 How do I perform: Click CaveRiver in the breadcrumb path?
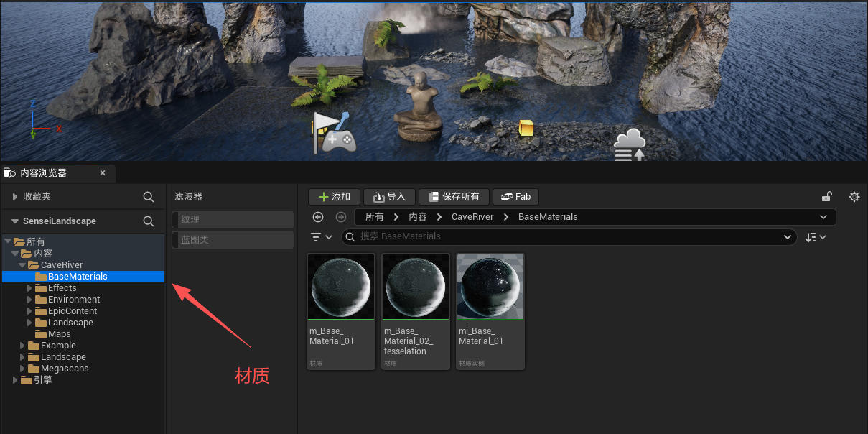pos(472,216)
